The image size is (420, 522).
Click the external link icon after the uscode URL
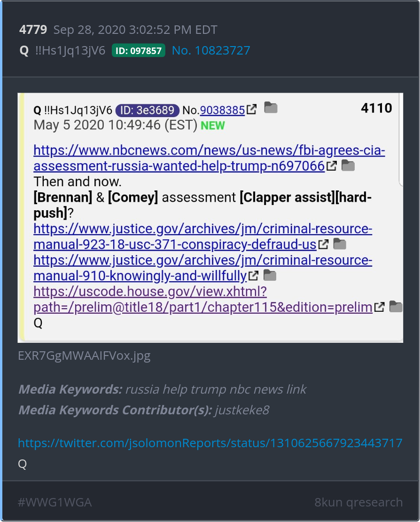click(x=380, y=307)
